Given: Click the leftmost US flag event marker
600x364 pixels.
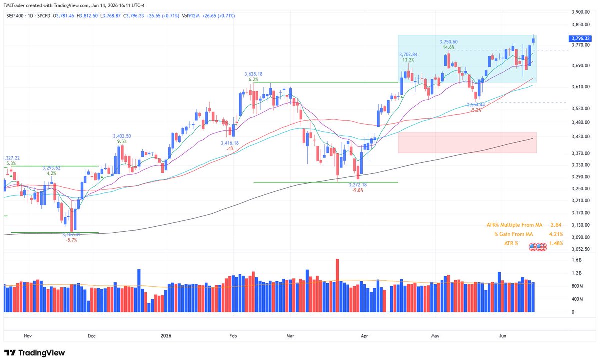Looking at the screenshot, I should [x=533, y=247].
